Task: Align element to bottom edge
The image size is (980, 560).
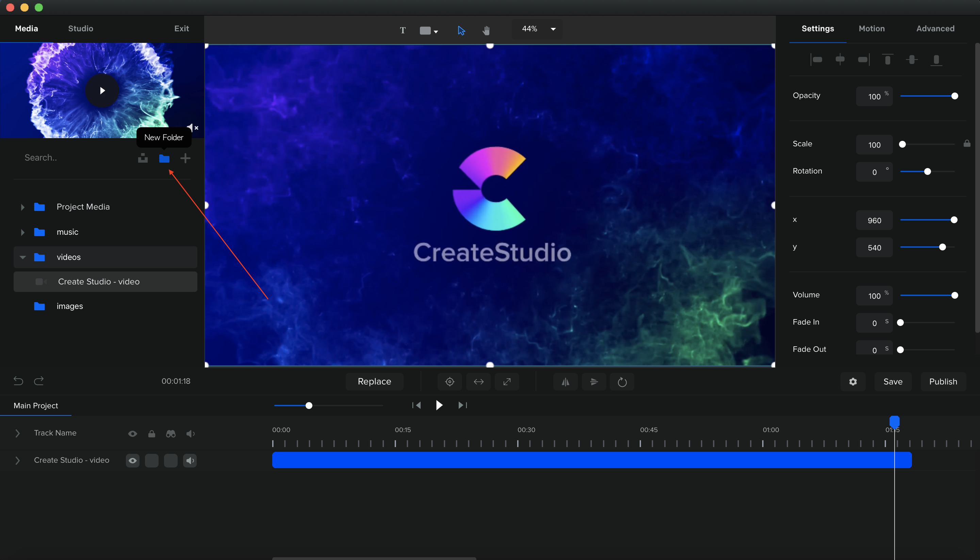Action: point(936,60)
